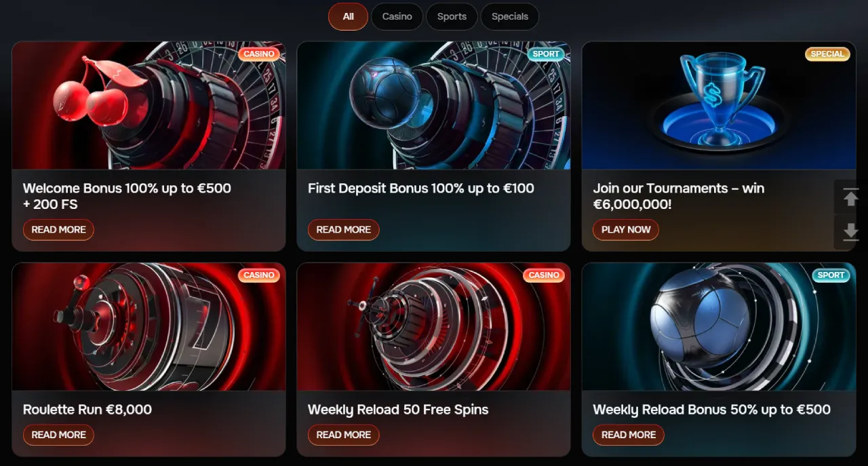Click the scroll-to-top arrow icon
Viewport: 868px width, 466px height.
(x=850, y=198)
